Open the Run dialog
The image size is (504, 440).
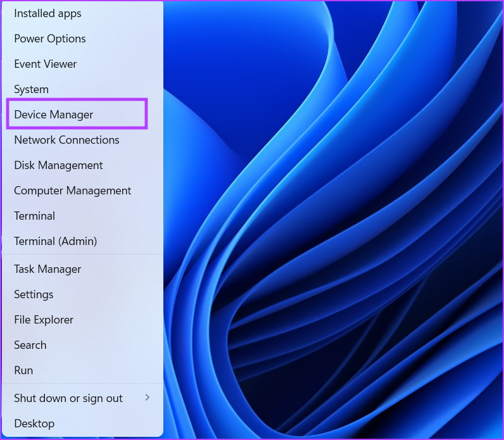coord(23,370)
